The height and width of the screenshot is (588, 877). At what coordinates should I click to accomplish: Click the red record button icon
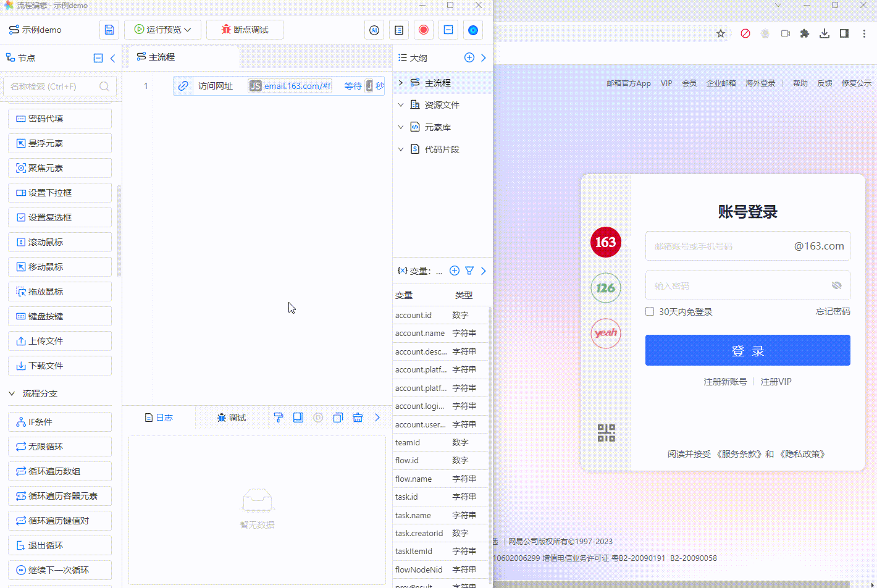[x=424, y=30]
